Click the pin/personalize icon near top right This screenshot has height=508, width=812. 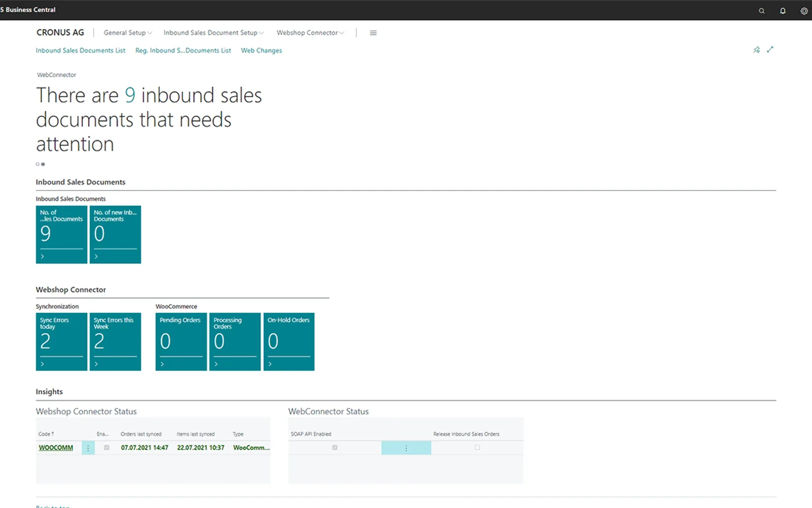coord(757,50)
